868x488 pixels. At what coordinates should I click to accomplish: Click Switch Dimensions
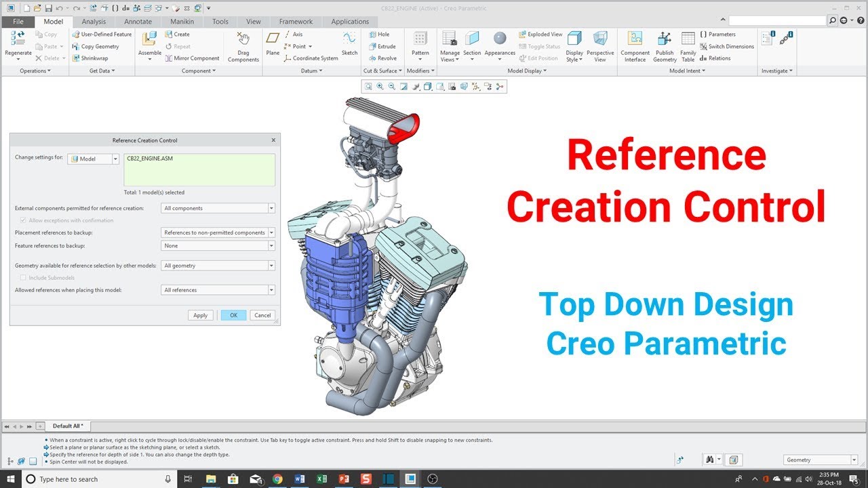pos(727,47)
